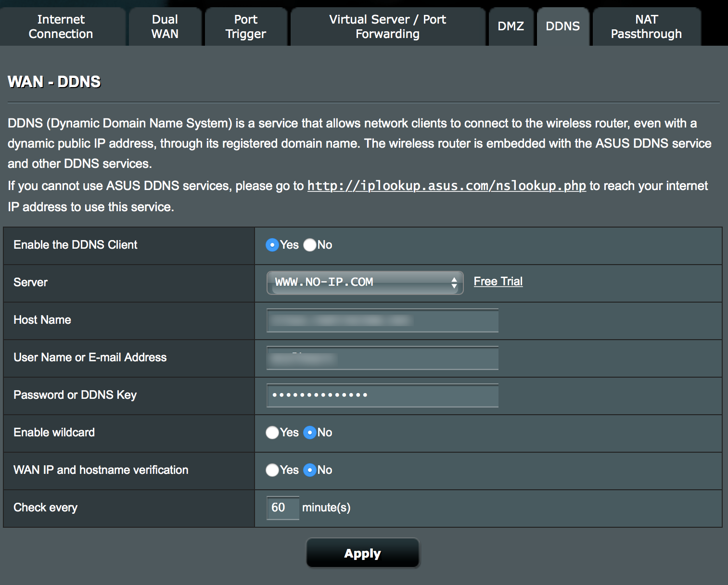Screen dimensions: 728x585
Task: Go to Virtual Server / Port Forwarding tab
Action: [388, 26]
